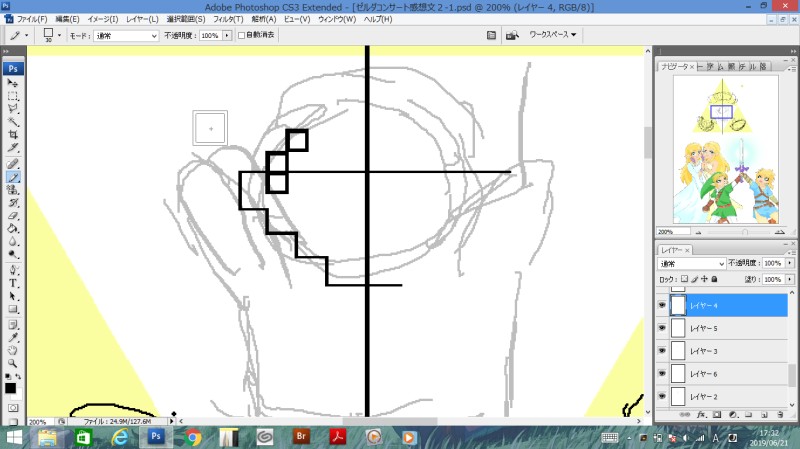This screenshot has width=800, height=449.
Task: Select the Rectangle shape tool
Action: (13, 309)
